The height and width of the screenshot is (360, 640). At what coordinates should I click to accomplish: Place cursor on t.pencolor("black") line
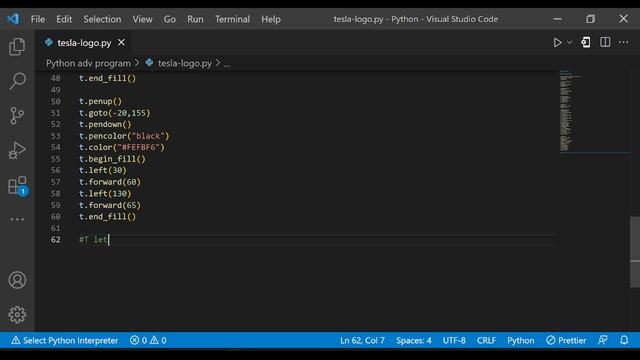(124, 136)
